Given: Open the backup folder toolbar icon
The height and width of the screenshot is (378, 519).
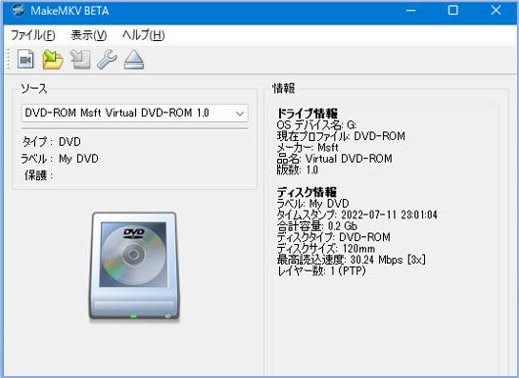Looking at the screenshot, I should (53, 59).
